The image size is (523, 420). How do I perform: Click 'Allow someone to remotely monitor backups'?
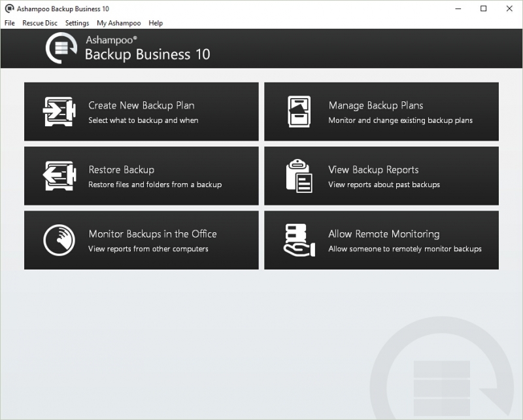coord(405,249)
